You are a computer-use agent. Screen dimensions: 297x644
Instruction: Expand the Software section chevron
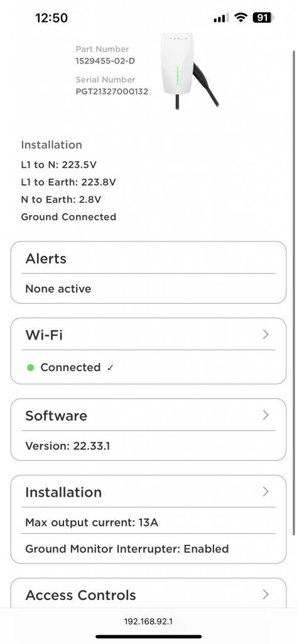(266, 415)
